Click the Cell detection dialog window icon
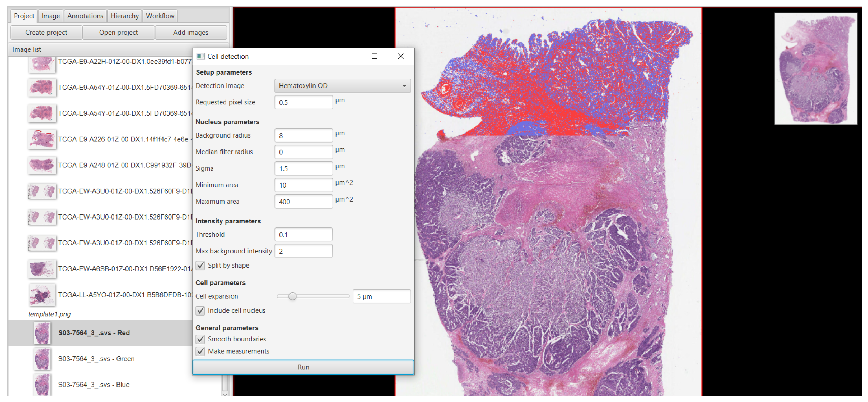The image size is (868, 402). (200, 56)
